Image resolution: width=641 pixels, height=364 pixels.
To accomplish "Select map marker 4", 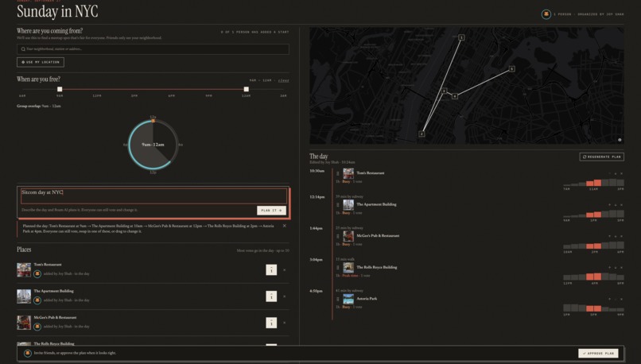I will [x=455, y=96].
